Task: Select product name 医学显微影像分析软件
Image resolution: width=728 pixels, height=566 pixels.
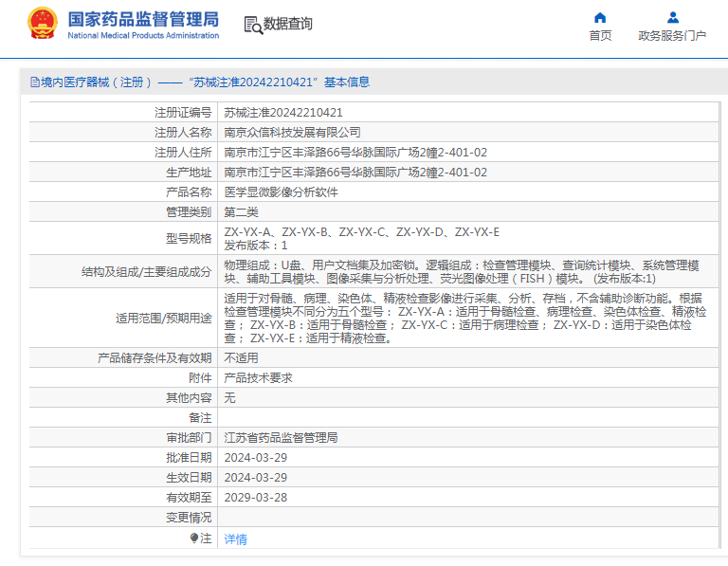Action: tap(281, 192)
